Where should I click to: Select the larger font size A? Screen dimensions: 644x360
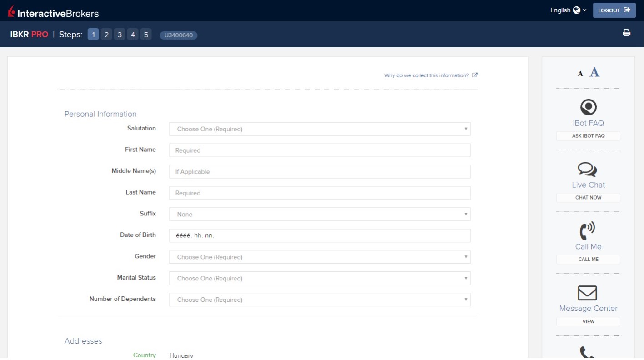[594, 72]
